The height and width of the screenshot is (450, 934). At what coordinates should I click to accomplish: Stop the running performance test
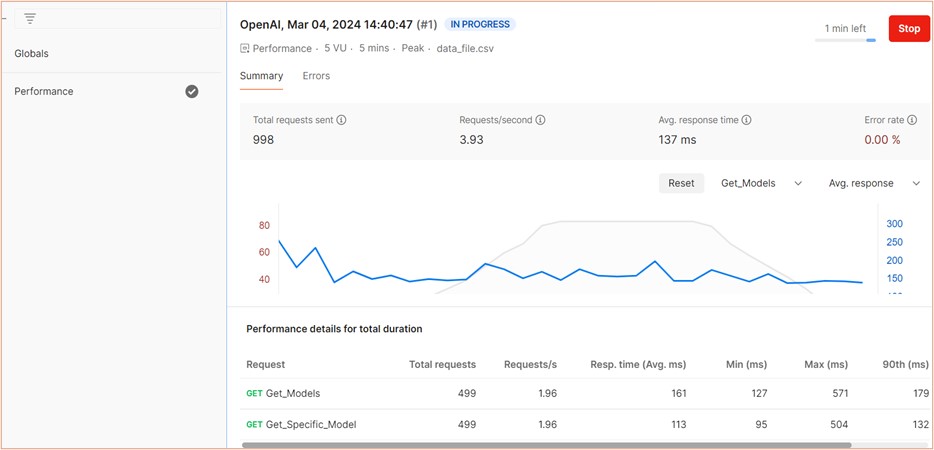(909, 29)
